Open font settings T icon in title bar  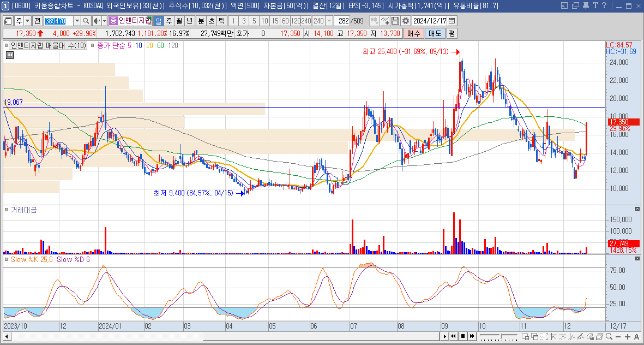pyautogui.click(x=595, y=5)
